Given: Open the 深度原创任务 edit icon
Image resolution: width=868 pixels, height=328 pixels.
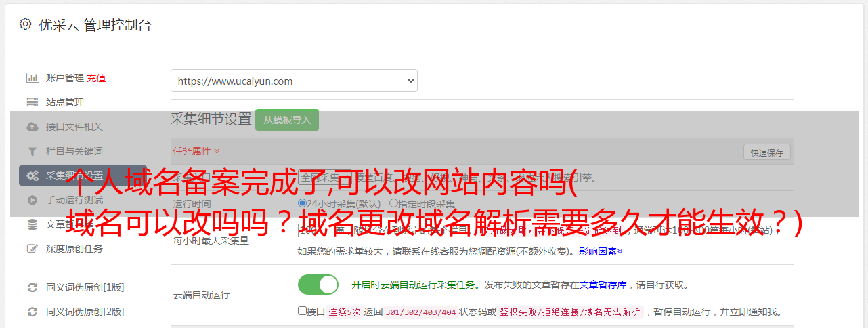Looking at the screenshot, I should pyautogui.click(x=32, y=249).
